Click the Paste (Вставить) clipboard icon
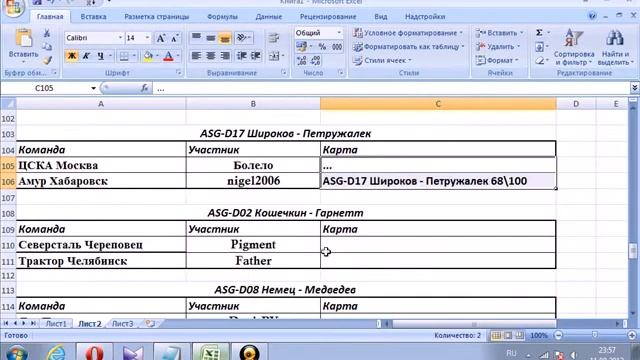This screenshot has width=640, height=360. pyautogui.click(x=23, y=39)
